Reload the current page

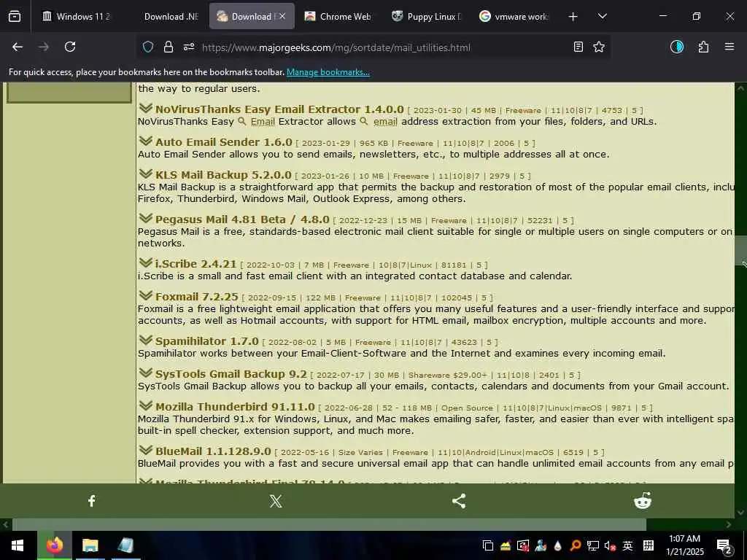pyautogui.click(x=70, y=47)
